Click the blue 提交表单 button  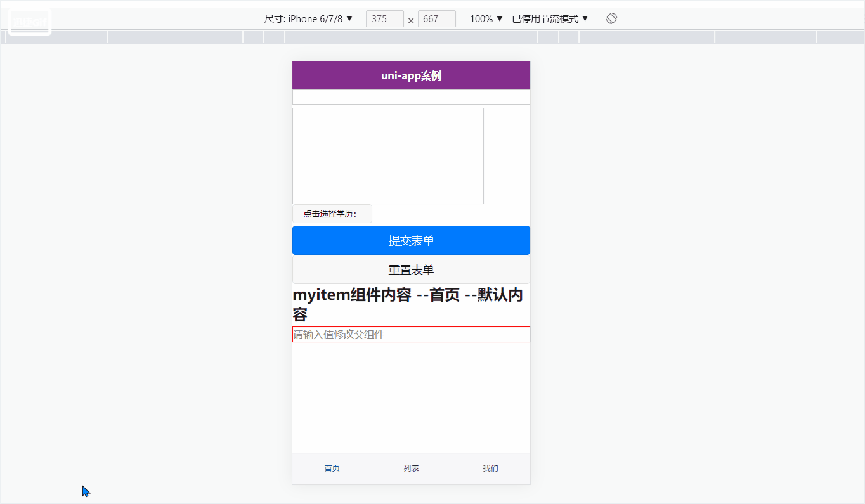411,240
